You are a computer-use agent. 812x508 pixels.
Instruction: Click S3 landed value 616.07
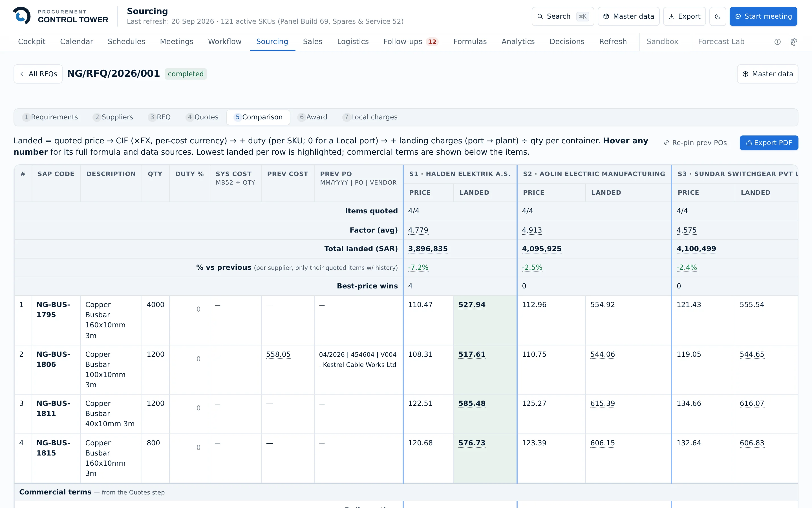[752, 404]
